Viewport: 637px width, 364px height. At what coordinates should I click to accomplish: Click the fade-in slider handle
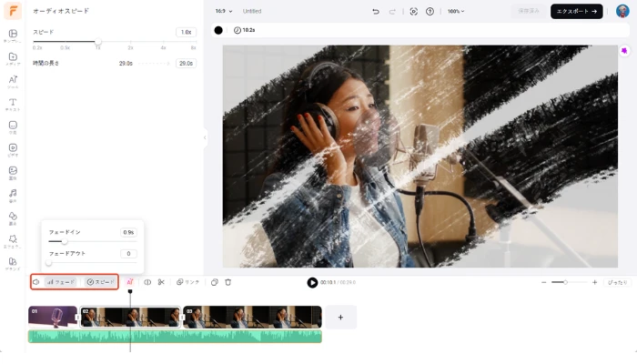point(64,242)
